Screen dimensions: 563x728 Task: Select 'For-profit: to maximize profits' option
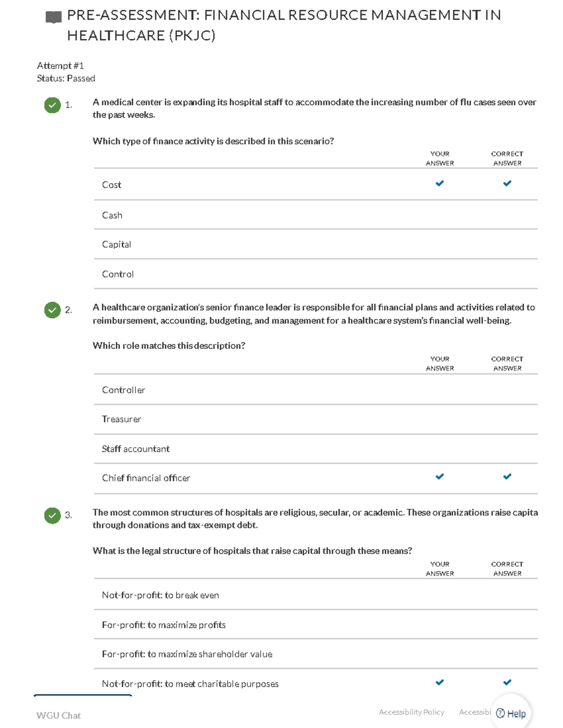tap(164, 625)
